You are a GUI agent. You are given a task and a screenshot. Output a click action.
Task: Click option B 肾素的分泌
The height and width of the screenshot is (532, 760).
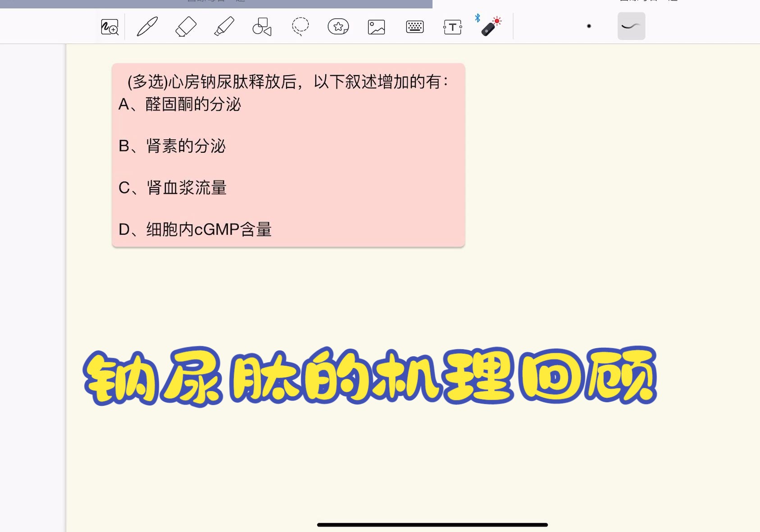pyautogui.click(x=172, y=146)
